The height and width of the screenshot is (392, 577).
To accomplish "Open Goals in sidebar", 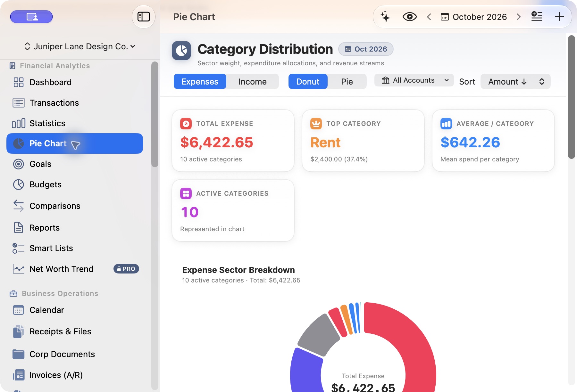I will click(74, 164).
